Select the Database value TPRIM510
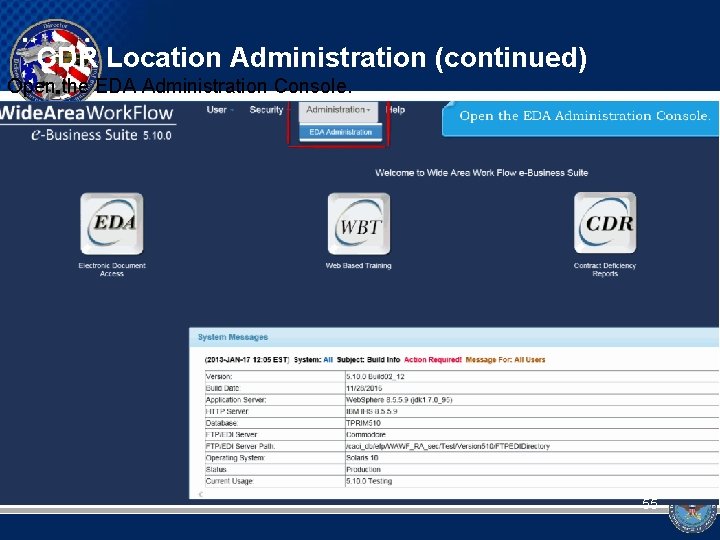Image resolution: width=720 pixels, height=540 pixels. coord(363,423)
